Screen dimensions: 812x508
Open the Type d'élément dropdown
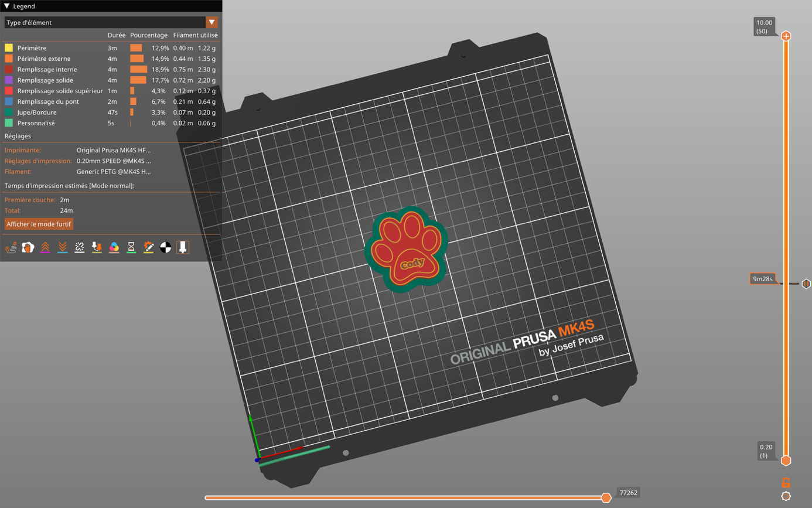coord(211,22)
